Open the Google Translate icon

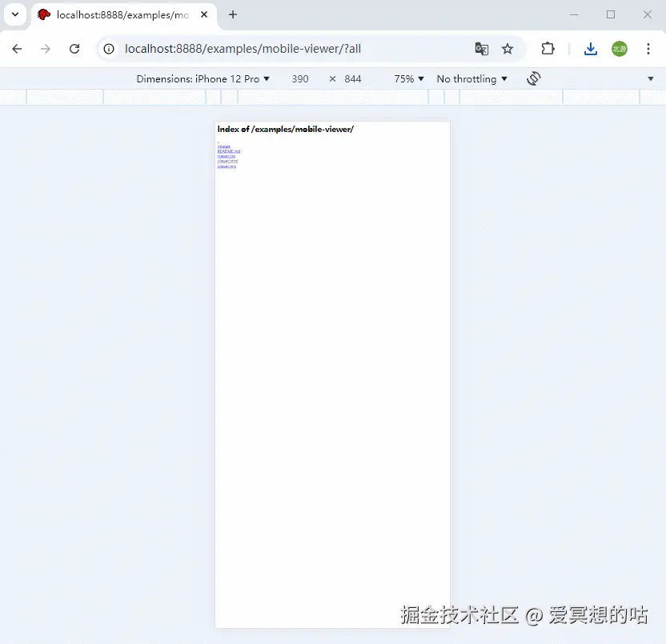(482, 49)
